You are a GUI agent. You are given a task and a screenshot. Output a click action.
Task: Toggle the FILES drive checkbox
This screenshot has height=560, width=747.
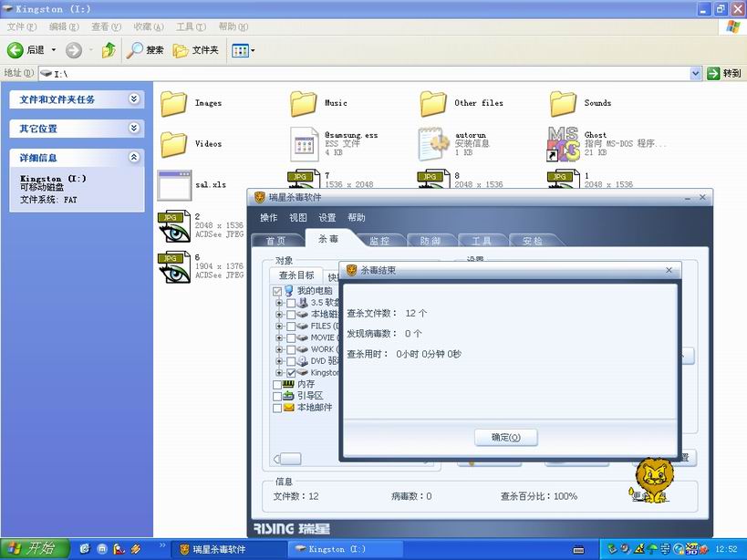point(291,327)
